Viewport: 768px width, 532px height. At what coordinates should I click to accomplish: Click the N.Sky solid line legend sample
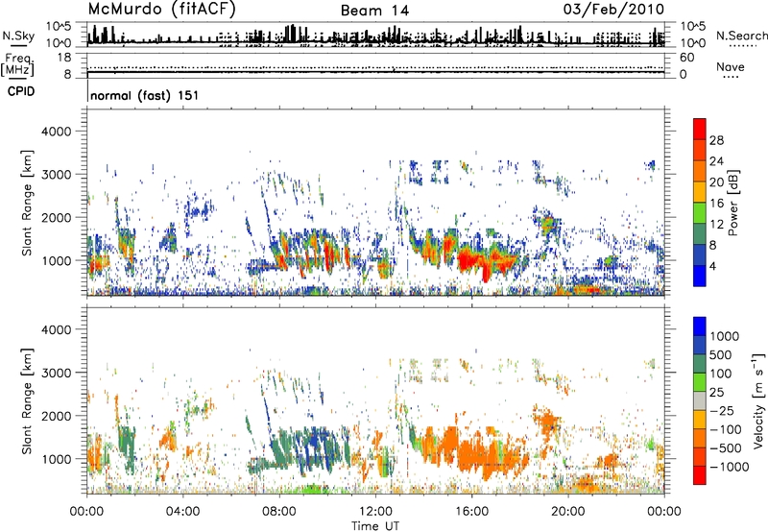[18, 46]
